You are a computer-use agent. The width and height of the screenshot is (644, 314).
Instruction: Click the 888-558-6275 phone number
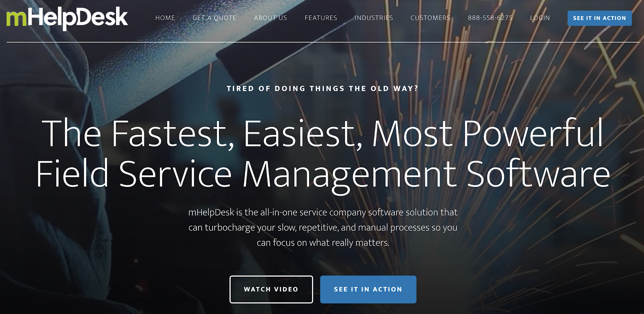click(490, 18)
